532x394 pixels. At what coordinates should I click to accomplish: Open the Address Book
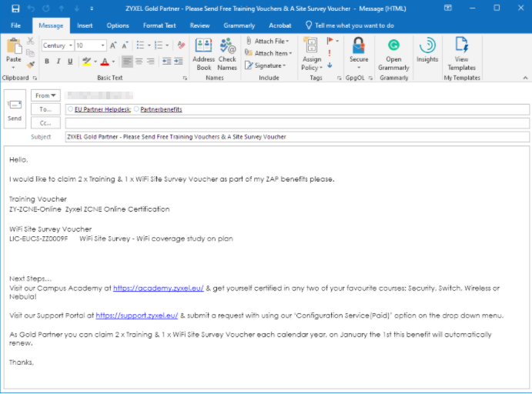point(203,55)
